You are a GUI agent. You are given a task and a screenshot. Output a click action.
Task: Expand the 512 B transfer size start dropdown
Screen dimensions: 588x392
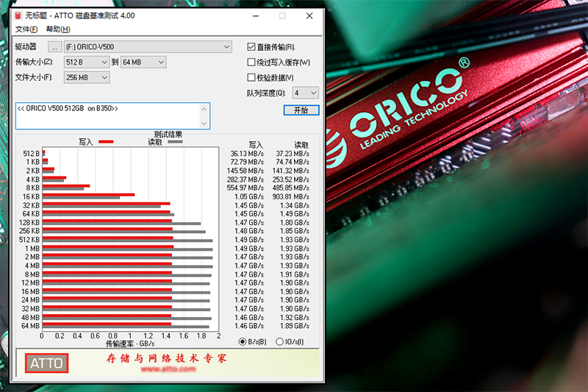coord(87,63)
